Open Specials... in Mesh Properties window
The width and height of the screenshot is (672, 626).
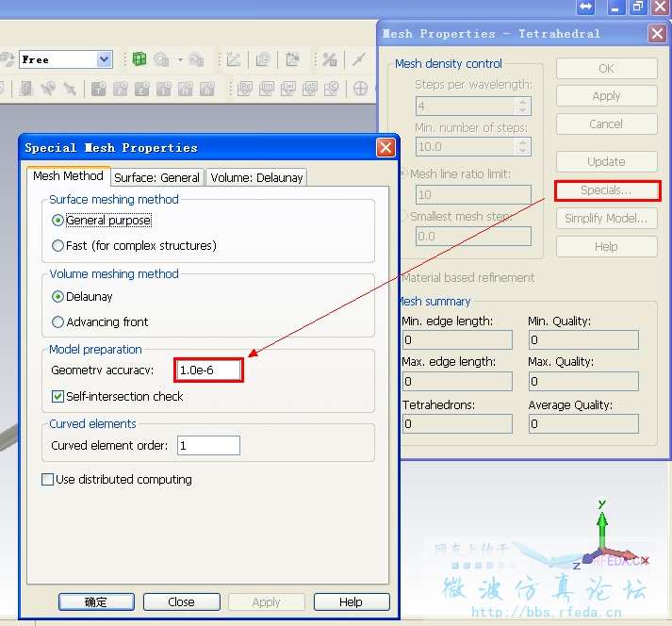(607, 190)
